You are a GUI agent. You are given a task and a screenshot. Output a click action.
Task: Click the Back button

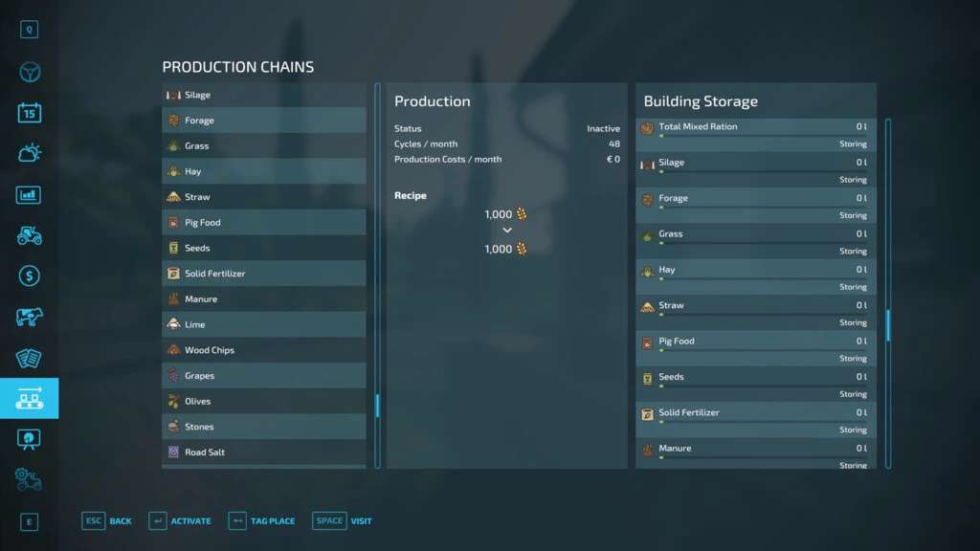tap(107, 521)
